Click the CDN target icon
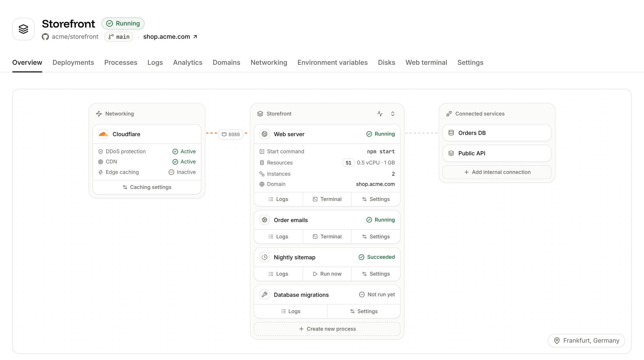The image size is (644, 360). tap(101, 162)
